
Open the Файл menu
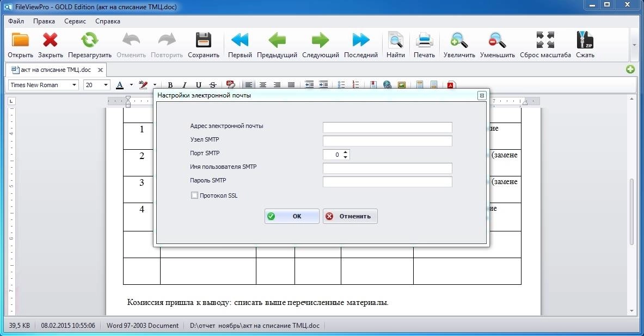point(16,21)
